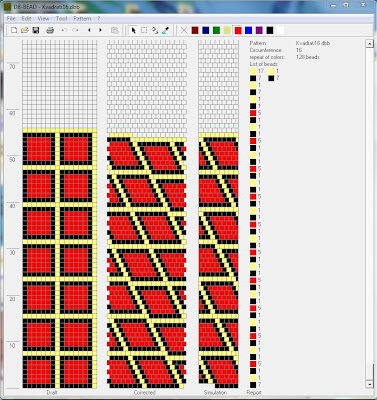
Task: Close the DB-BEAD window
Action: [x=364, y=5]
